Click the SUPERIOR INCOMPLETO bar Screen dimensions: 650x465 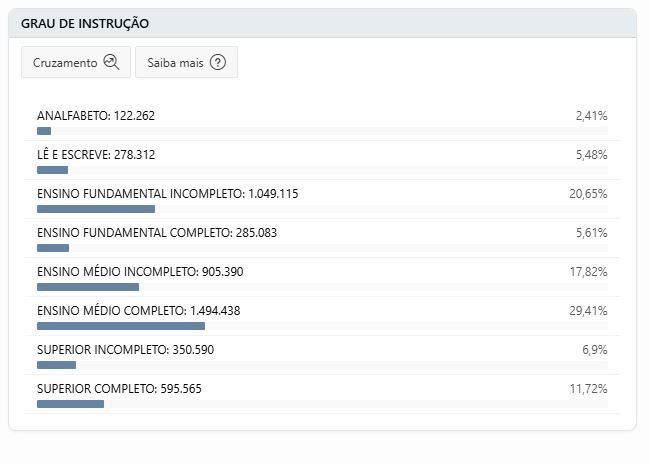pos(323,365)
